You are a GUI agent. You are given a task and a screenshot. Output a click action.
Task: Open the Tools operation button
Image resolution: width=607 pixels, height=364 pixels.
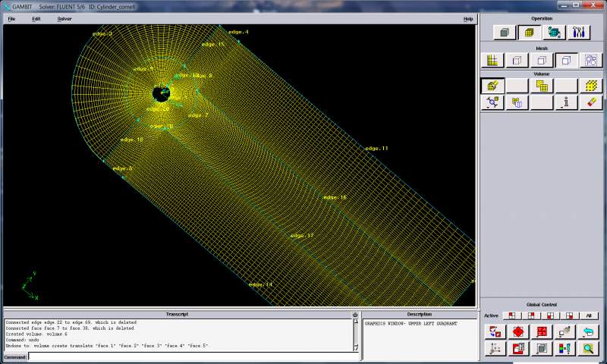(x=579, y=32)
